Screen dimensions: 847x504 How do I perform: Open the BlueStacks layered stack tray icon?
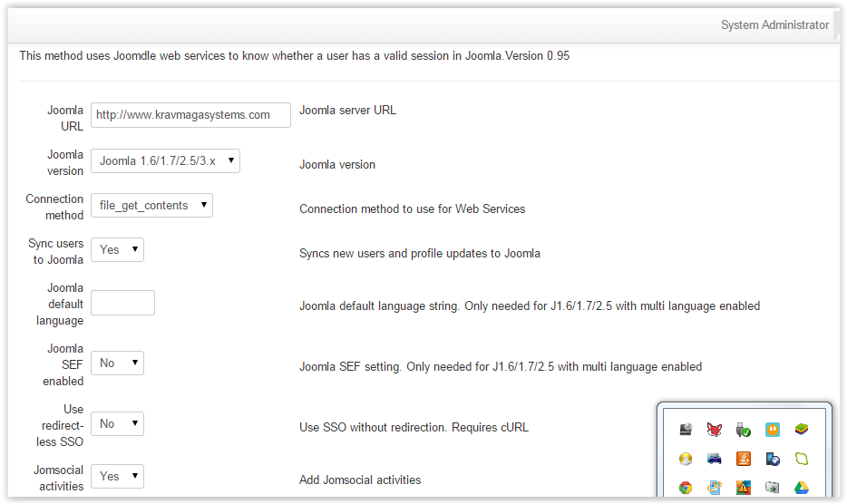(801, 430)
